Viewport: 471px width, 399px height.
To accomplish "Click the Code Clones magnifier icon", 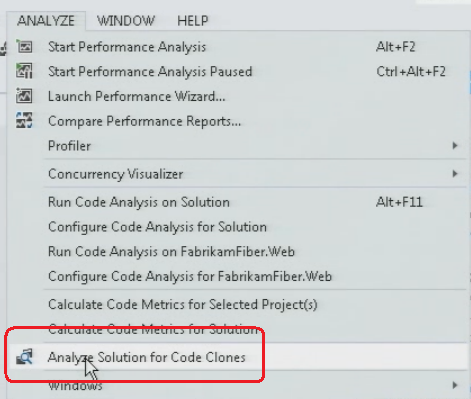I will tap(24, 357).
